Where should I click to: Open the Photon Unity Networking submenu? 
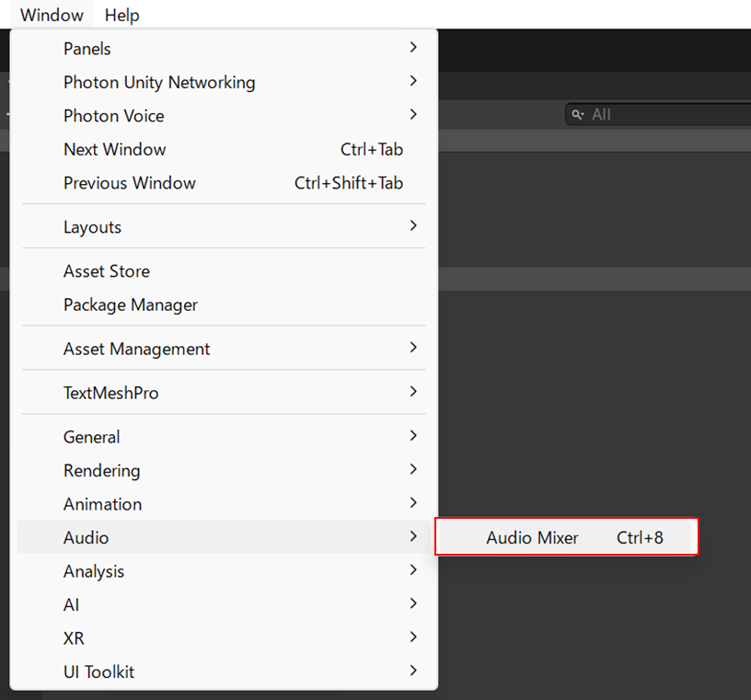[224, 82]
